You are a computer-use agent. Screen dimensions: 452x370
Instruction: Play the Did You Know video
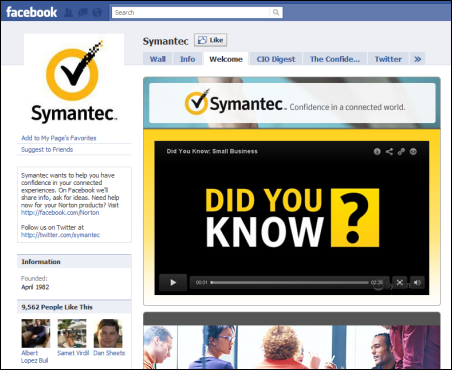tap(173, 283)
